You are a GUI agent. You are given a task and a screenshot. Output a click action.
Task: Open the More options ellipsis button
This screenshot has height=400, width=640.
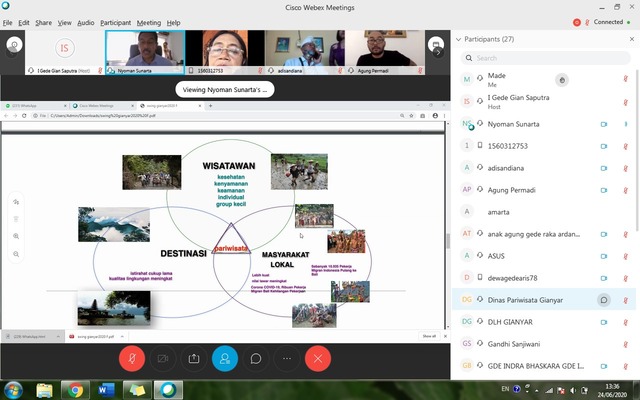click(x=287, y=358)
